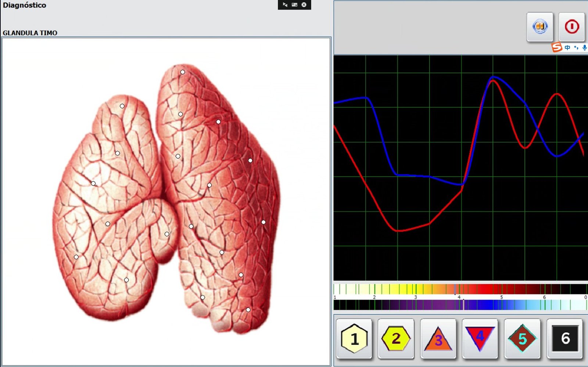Click the Sogou S input method icon

[557, 47]
